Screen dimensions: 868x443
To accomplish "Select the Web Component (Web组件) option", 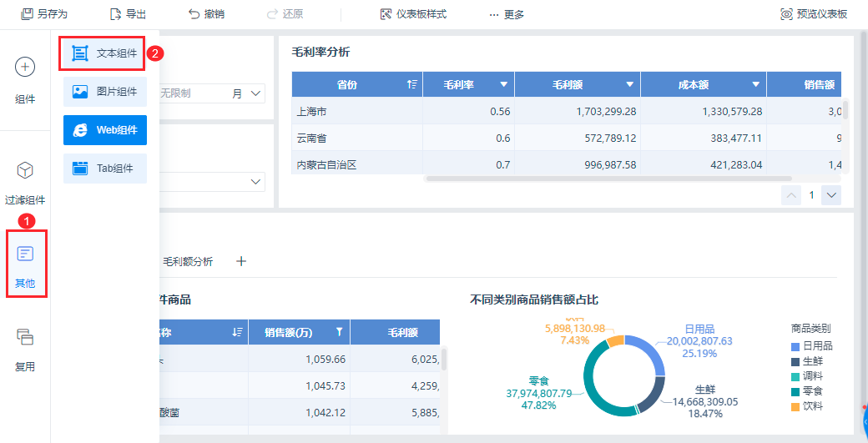I will pyautogui.click(x=104, y=130).
